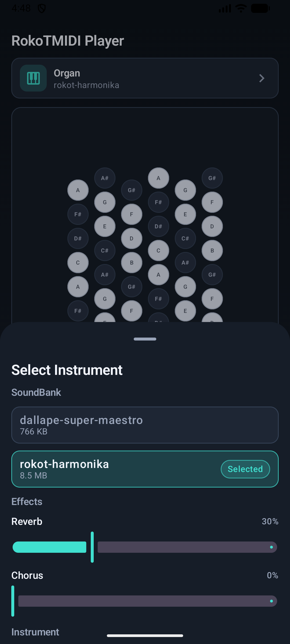Tap the Select Instrument heading
This screenshot has width=290, height=644.
(x=67, y=370)
